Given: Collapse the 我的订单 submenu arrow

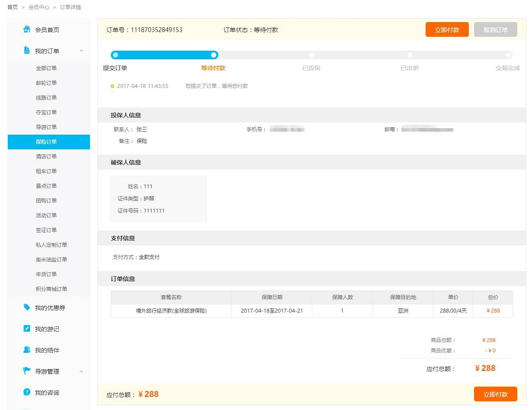Looking at the screenshot, I should (81, 51).
